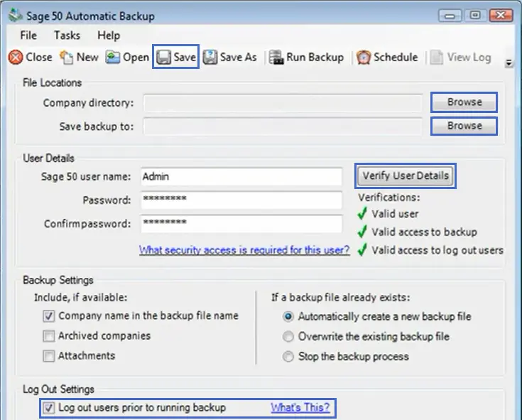Click Verify User Details button
522x420 pixels.
(406, 176)
